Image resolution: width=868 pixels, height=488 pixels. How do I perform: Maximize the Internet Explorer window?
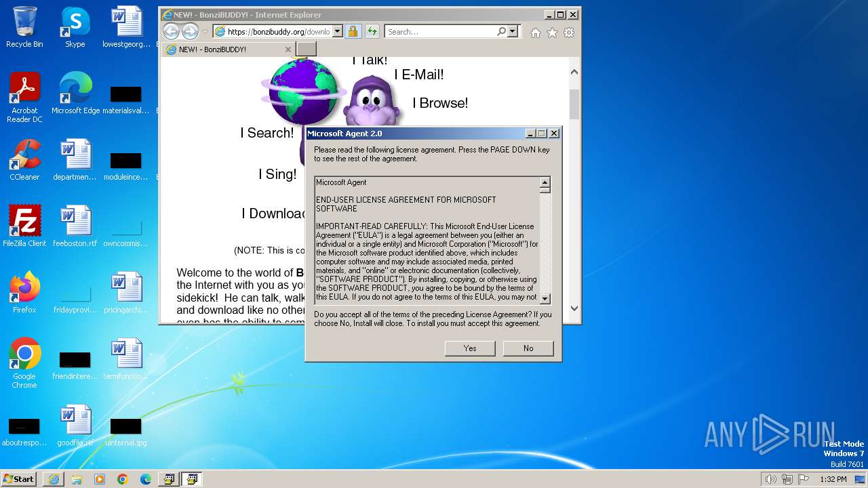560,14
